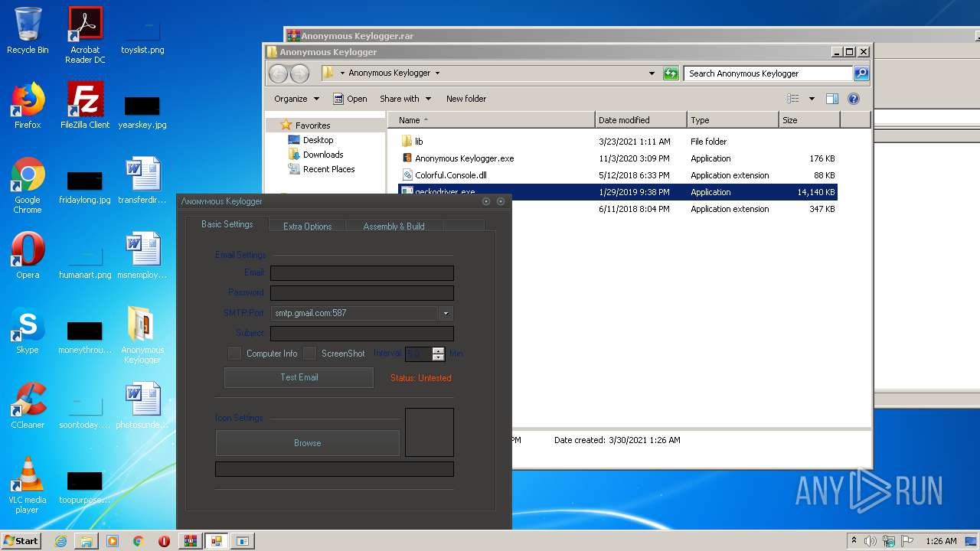
Task: Open the Share with dropdown
Action: [406, 99]
